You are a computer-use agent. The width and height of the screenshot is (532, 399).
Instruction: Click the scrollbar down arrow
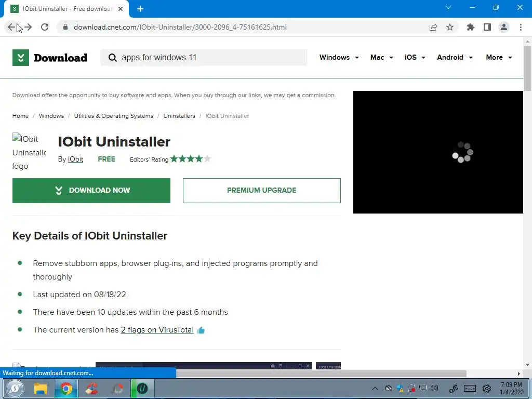pos(527,365)
